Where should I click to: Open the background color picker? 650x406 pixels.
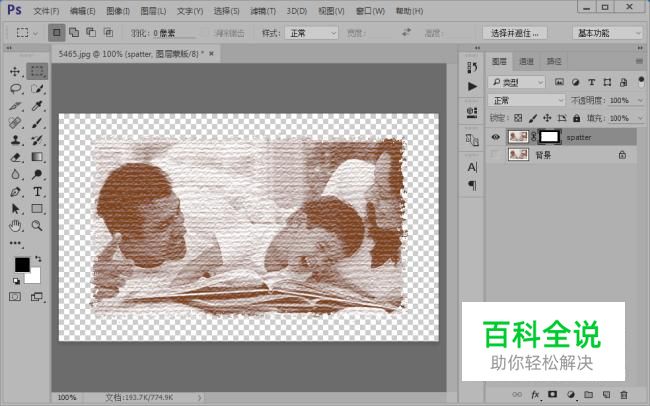pos(34,277)
